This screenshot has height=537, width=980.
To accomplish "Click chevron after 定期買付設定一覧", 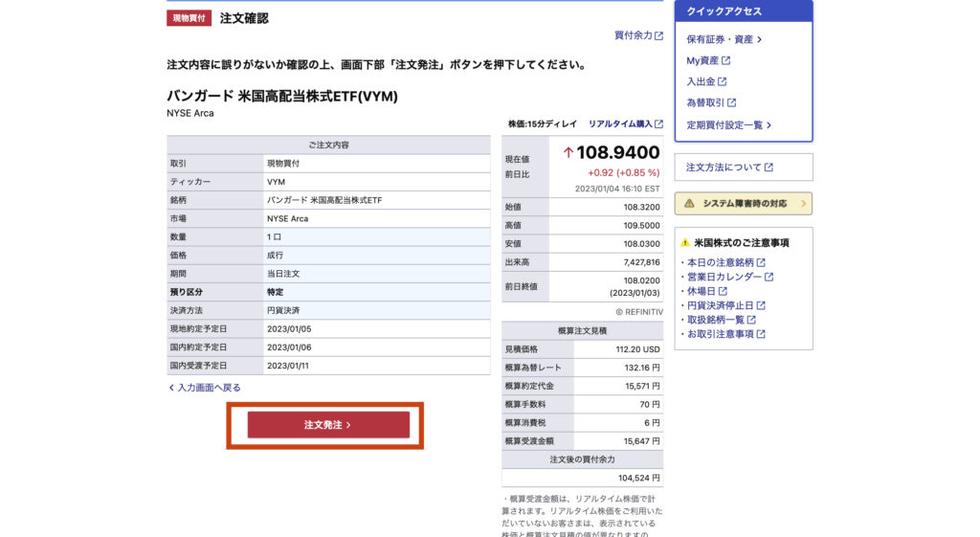I will [x=768, y=125].
